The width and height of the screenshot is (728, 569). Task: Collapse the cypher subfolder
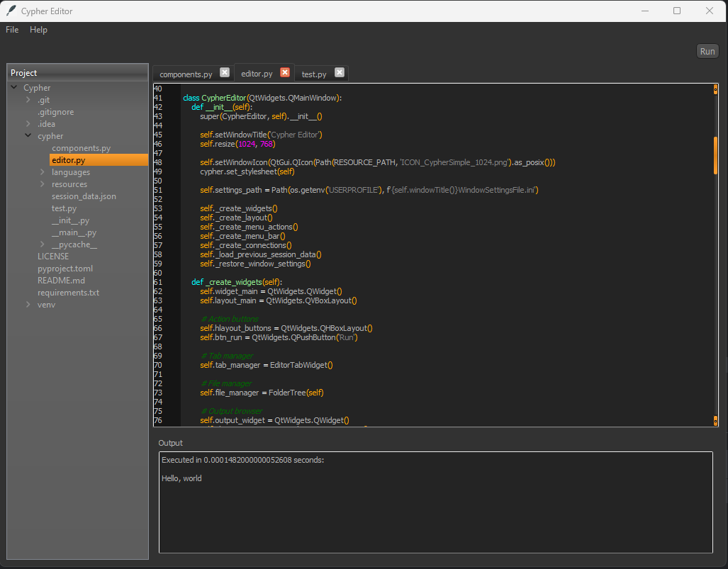pos(28,135)
